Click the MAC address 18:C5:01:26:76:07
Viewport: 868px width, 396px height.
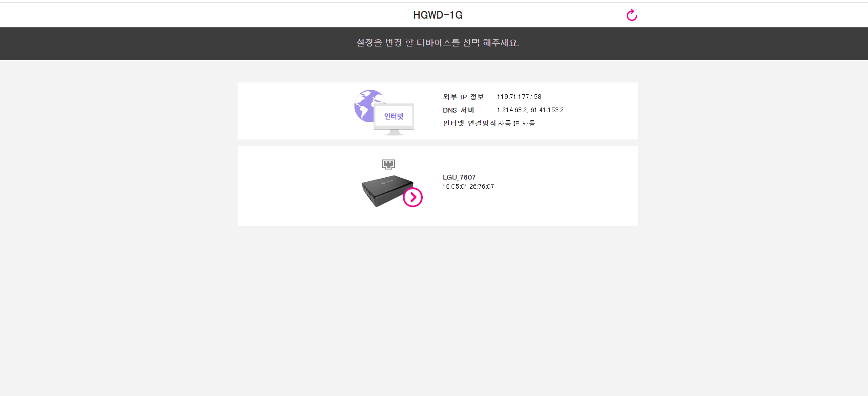point(468,186)
